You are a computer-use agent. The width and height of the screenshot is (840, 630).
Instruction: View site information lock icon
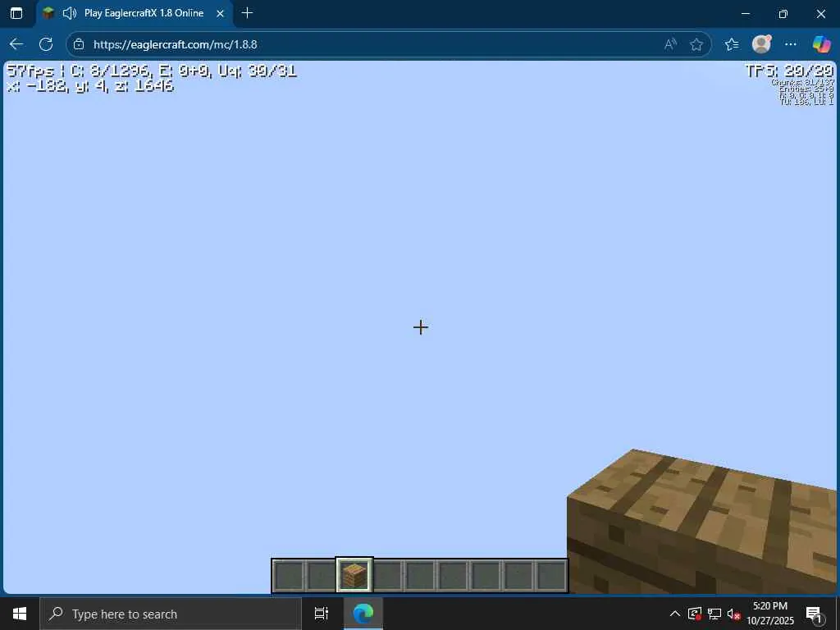[x=79, y=44]
